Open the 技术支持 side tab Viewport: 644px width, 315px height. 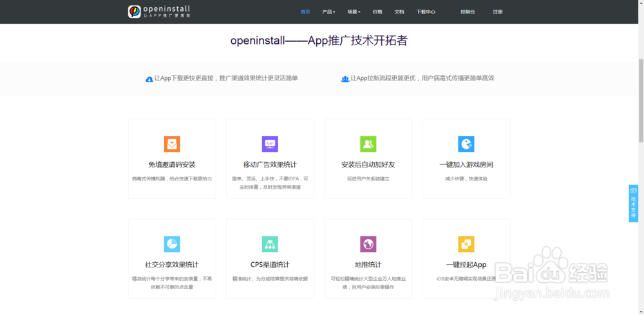click(x=633, y=204)
